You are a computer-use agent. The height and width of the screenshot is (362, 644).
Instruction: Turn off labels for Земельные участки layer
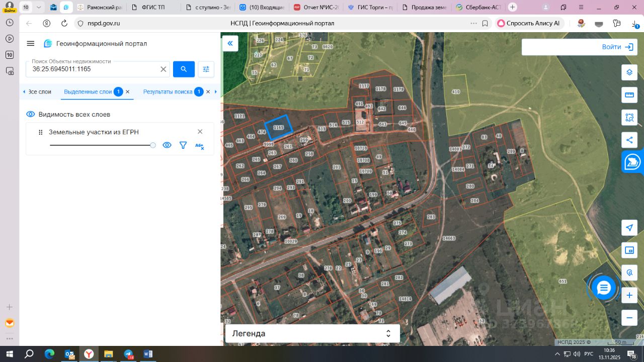click(x=199, y=146)
